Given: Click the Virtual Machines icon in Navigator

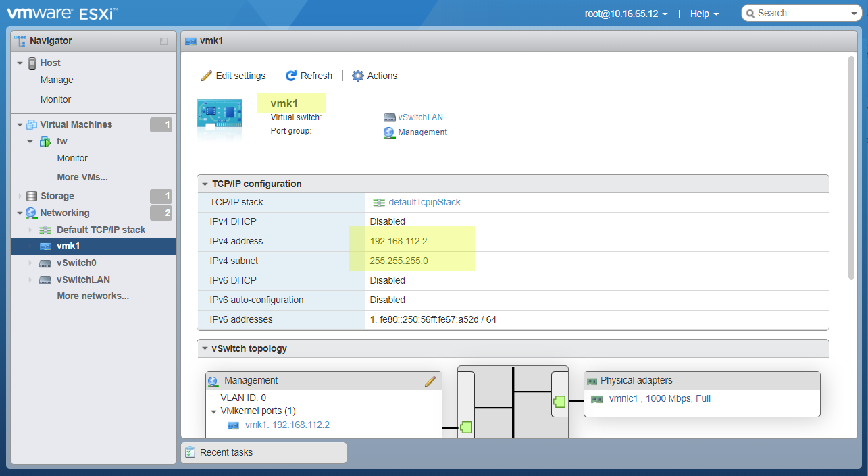Looking at the screenshot, I should [32, 124].
